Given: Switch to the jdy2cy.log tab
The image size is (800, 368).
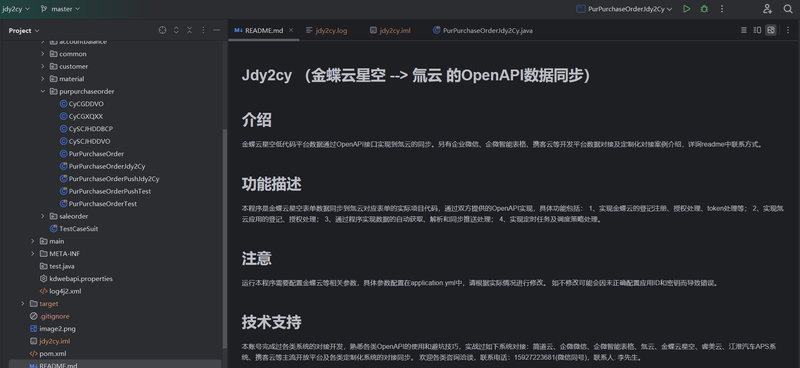Looking at the screenshot, I should pyautogui.click(x=327, y=30).
